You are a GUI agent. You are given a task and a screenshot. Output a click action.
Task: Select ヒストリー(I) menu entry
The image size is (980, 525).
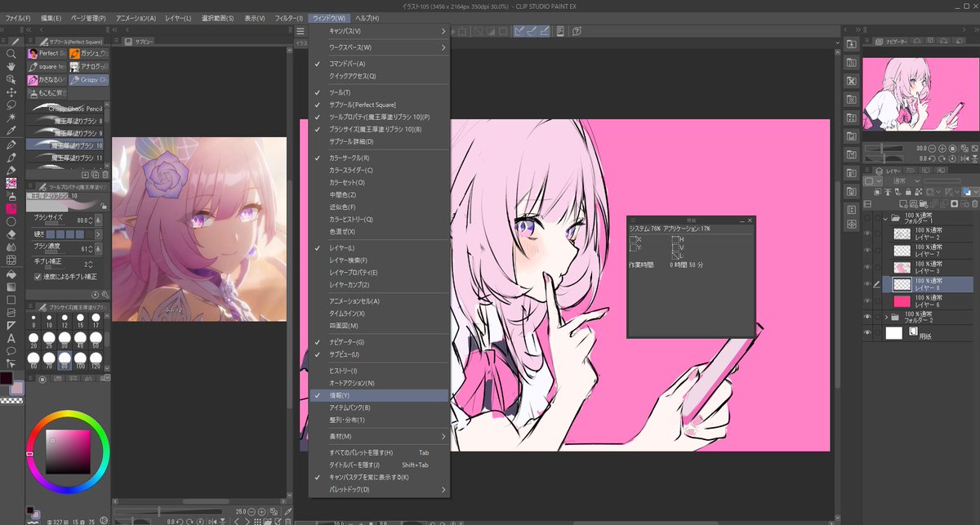pos(381,371)
